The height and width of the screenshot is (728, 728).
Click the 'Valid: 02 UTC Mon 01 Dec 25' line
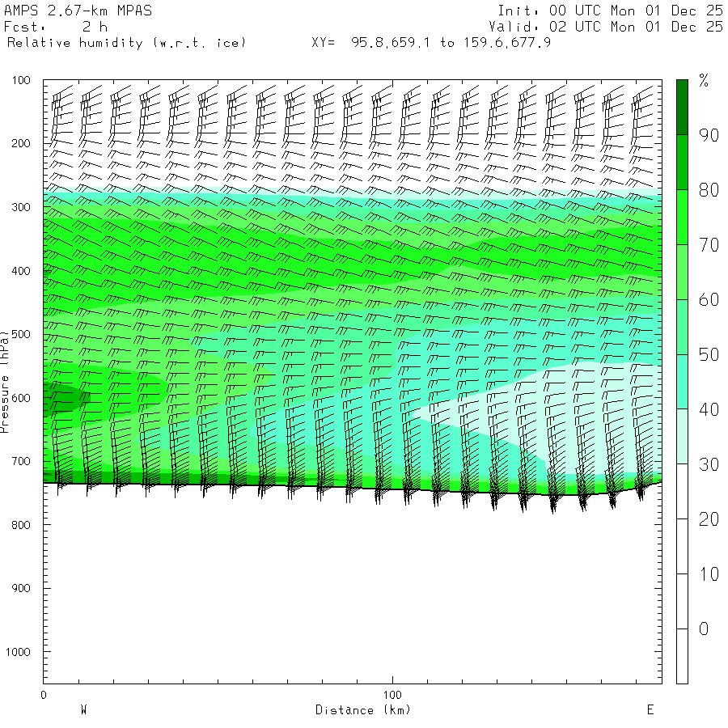pyautogui.click(x=606, y=27)
